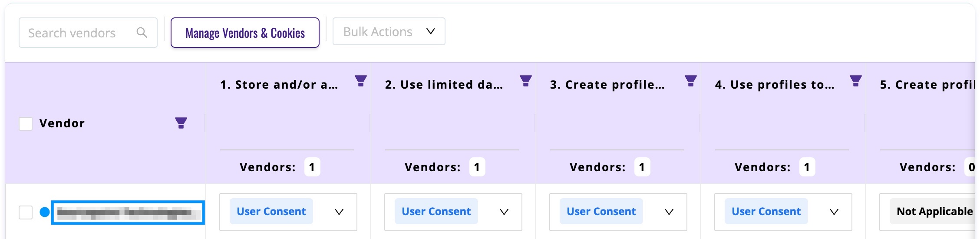Click vendor count badge under purpose 1
980x239 pixels.
(x=312, y=167)
